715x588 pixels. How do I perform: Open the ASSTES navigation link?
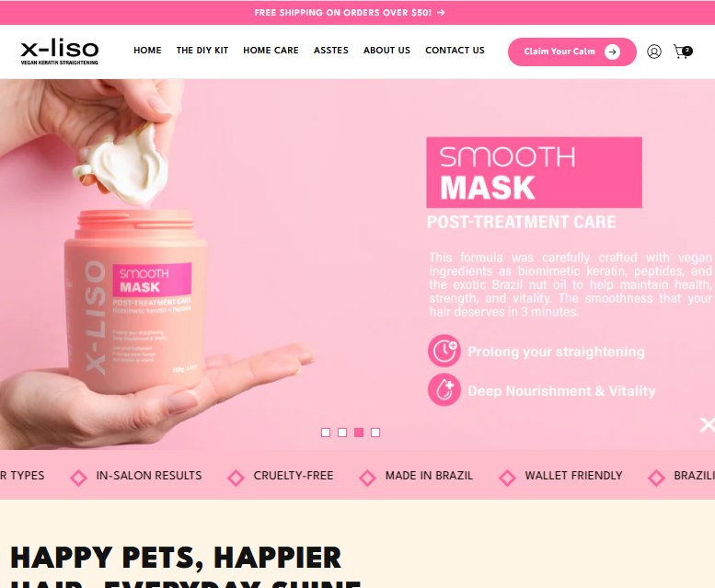click(x=330, y=50)
